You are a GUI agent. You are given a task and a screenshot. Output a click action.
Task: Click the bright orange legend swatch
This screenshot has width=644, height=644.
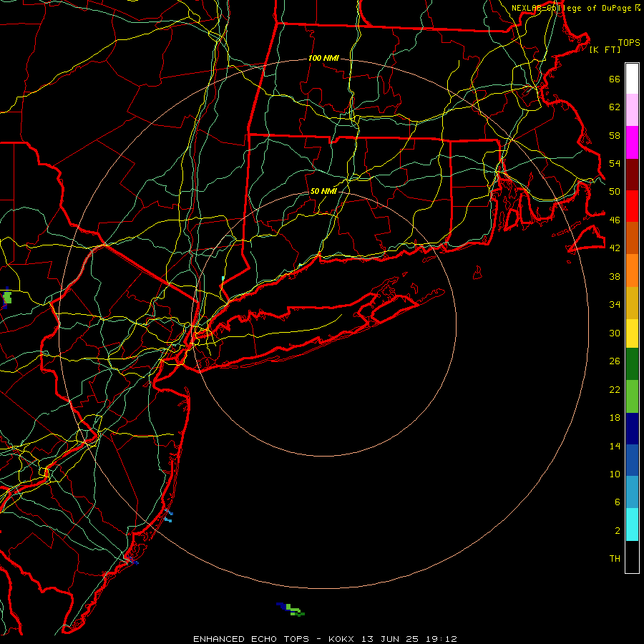pyautogui.click(x=632, y=270)
